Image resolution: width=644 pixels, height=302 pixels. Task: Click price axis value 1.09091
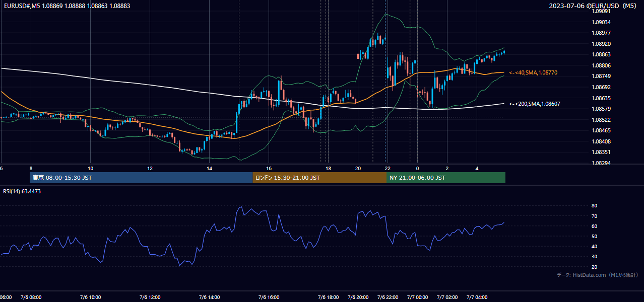(x=602, y=11)
